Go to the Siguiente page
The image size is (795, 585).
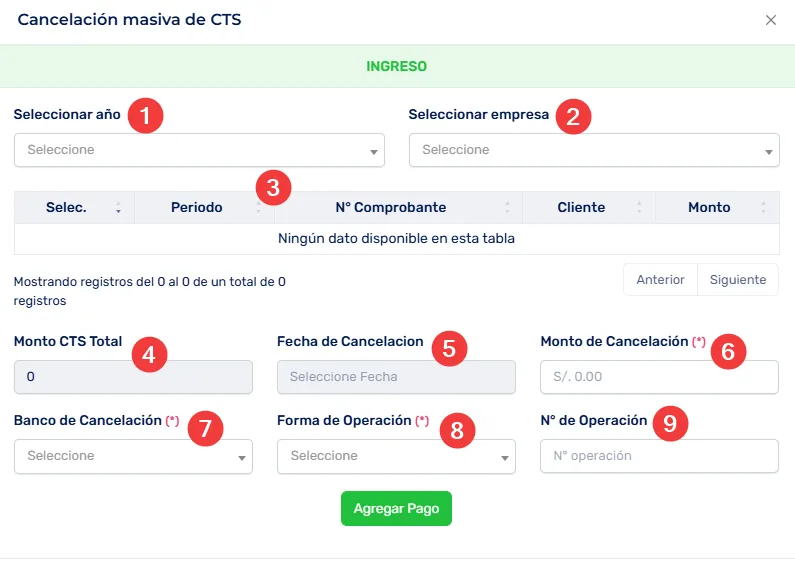coord(738,280)
